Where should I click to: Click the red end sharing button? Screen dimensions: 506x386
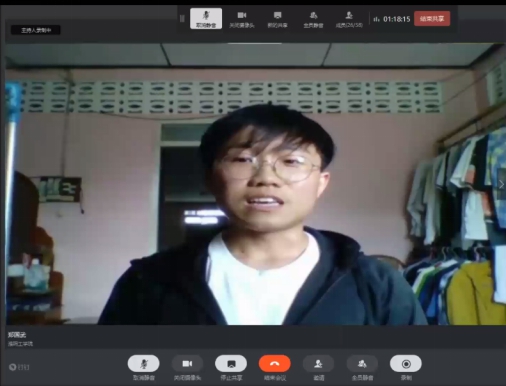tap(432, 19)
